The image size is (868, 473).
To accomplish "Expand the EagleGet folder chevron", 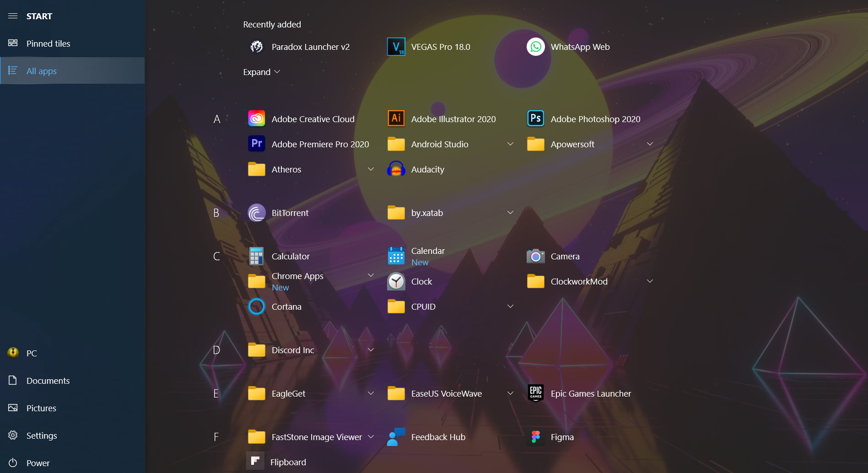I will point(371,393).
